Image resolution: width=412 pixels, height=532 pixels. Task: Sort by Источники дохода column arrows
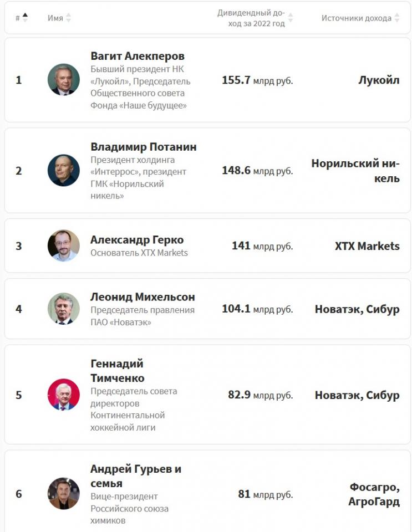coord(396,18)
